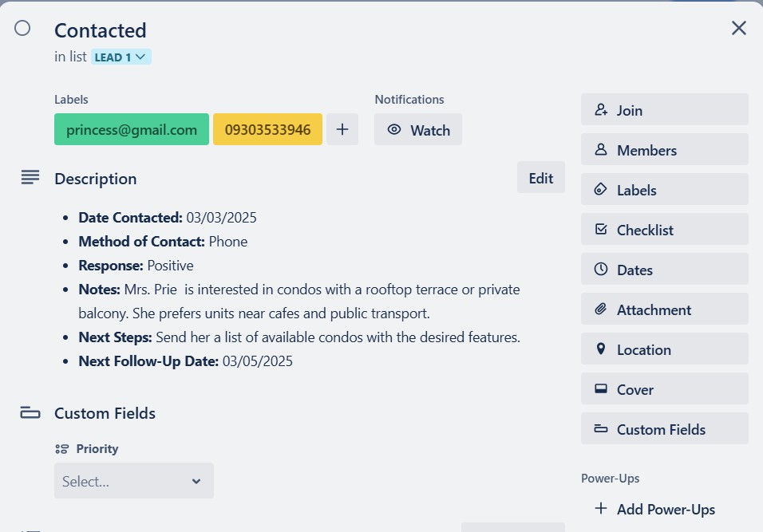Open the LEAD 1 list dropdown
Viewport: 763px width, 532px height.
[121, 57]
